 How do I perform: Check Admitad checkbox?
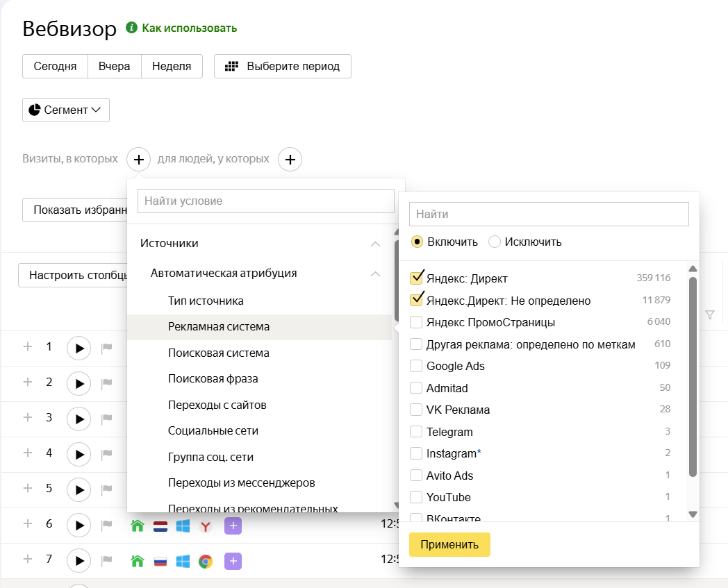click(x=416, y=387)
